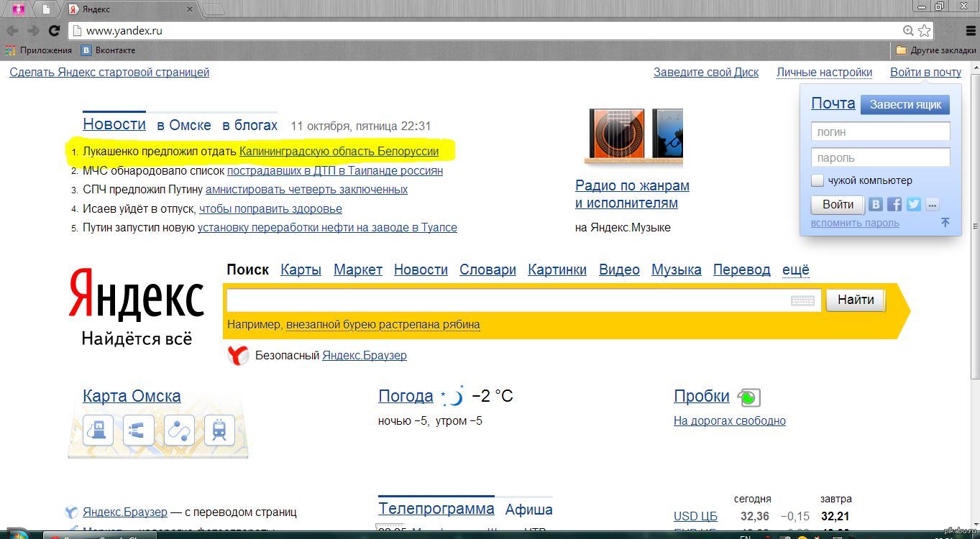The image size is (980, 539).
Task: Open the Маркет service link
Action: coord(358,269)
